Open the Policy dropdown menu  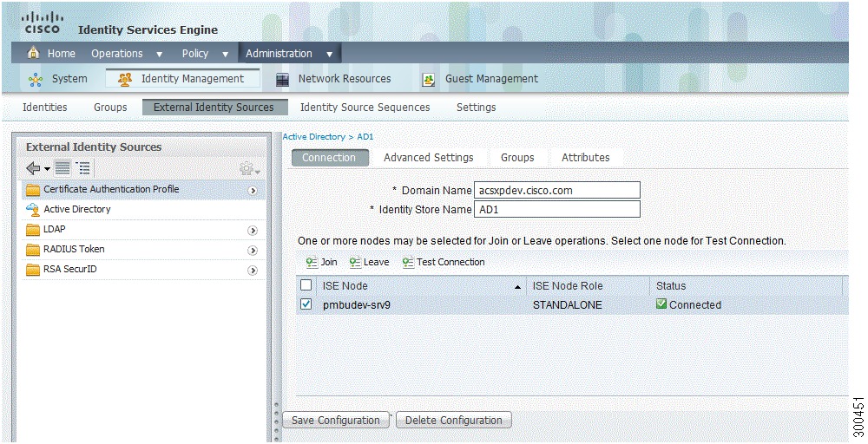226,54
